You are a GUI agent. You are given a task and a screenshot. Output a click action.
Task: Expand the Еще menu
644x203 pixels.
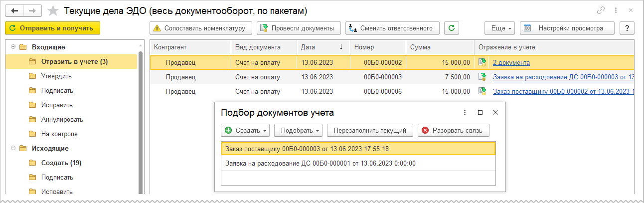tap(499, 28)
